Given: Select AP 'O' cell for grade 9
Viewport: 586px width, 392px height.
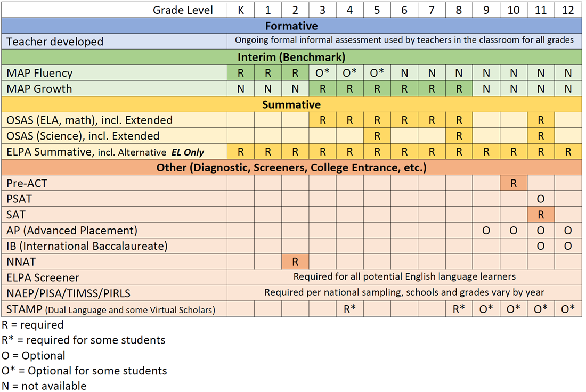Looking at the screenshot, I should tap(486, 230).
